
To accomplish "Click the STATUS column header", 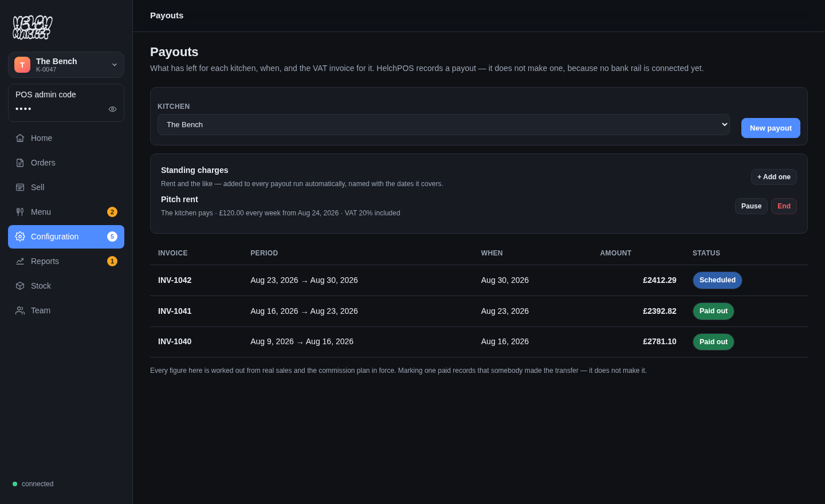I will [706, 253].
